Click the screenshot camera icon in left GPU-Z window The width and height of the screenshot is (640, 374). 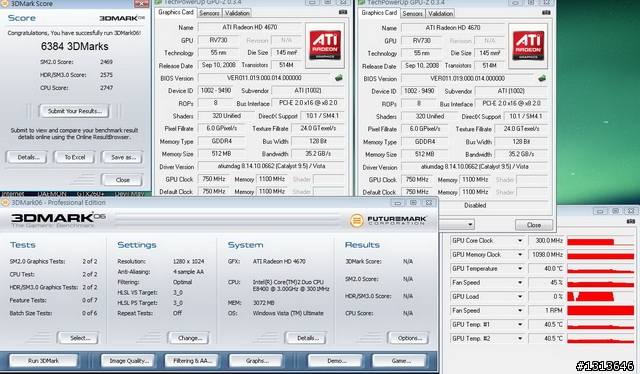coord(343,12)
